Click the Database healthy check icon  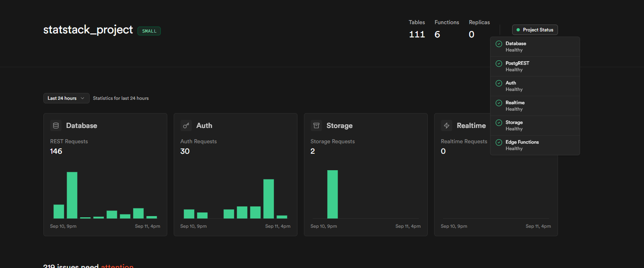(499, 44)
